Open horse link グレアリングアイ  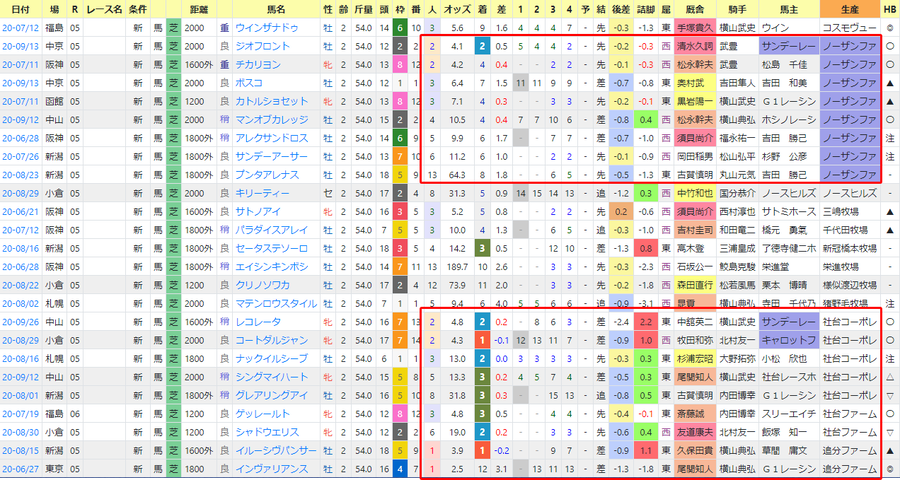click(271, 395)
